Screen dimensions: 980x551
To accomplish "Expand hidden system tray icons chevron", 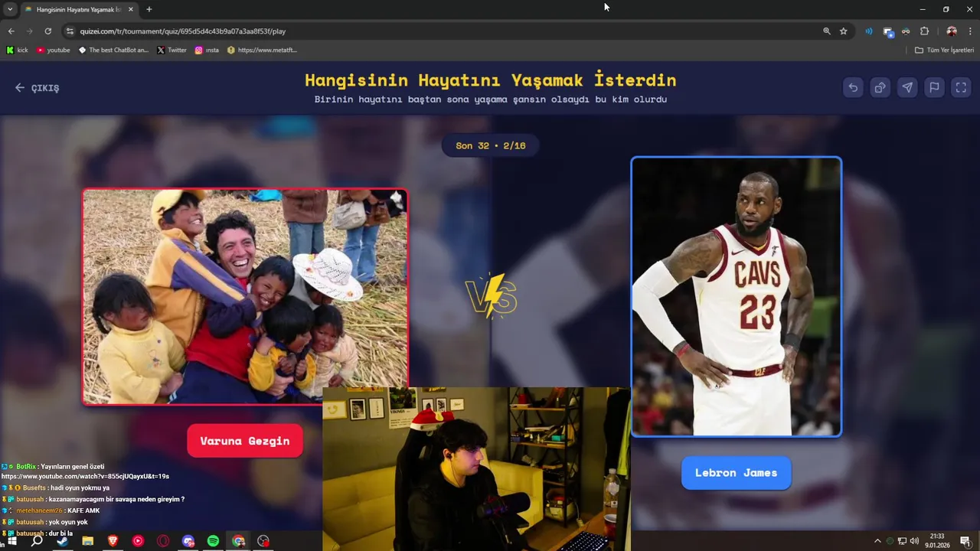I will 877,541.
